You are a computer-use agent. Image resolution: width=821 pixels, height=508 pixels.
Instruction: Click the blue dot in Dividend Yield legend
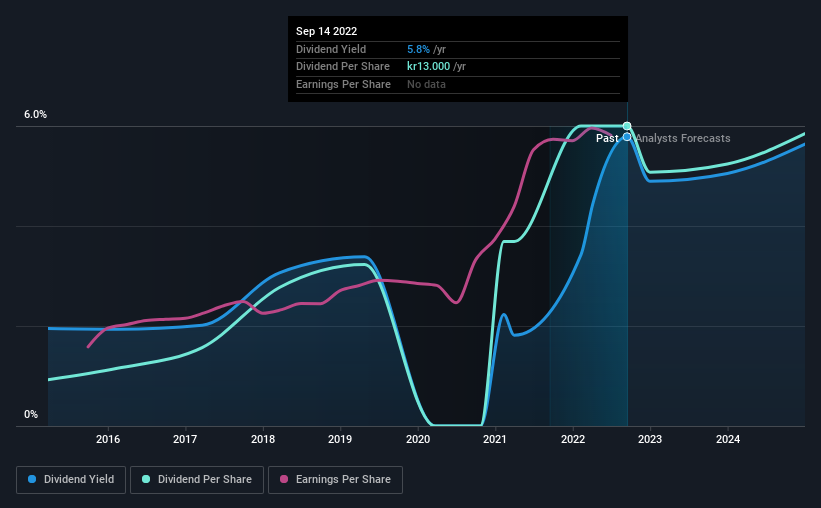32,479
